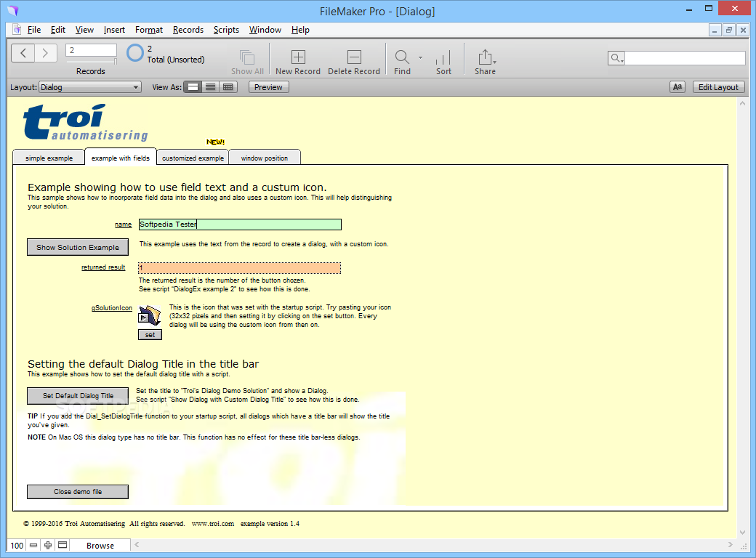Viewport: 756px width, 558px height.
Task: Open the Window menu
Action: coord(265,30)
